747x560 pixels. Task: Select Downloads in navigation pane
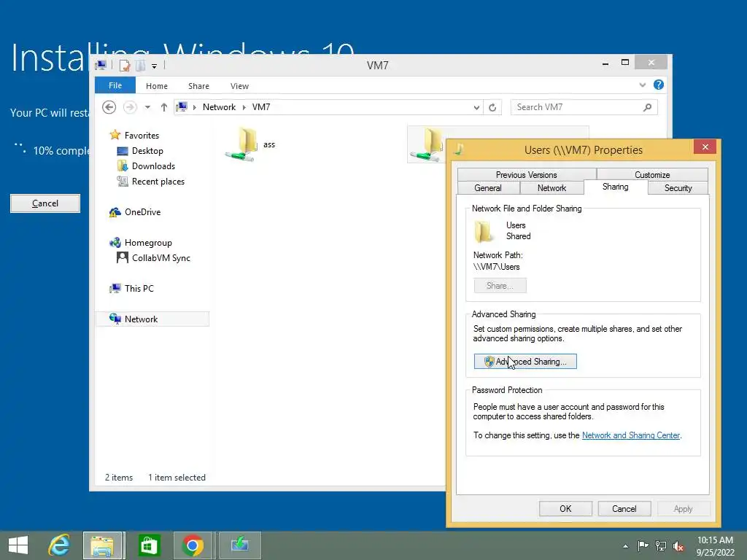(x=153, y=166)
